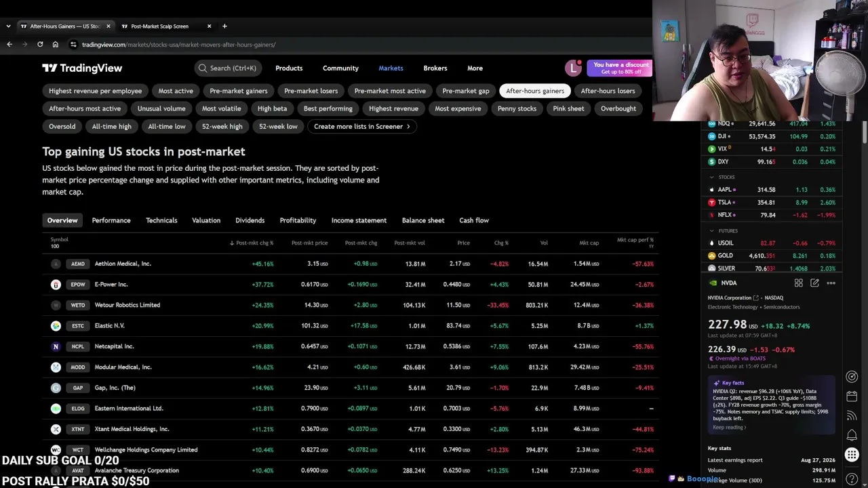Switch to the Technicals tab
868x488 pixels.
pos(161,220)
